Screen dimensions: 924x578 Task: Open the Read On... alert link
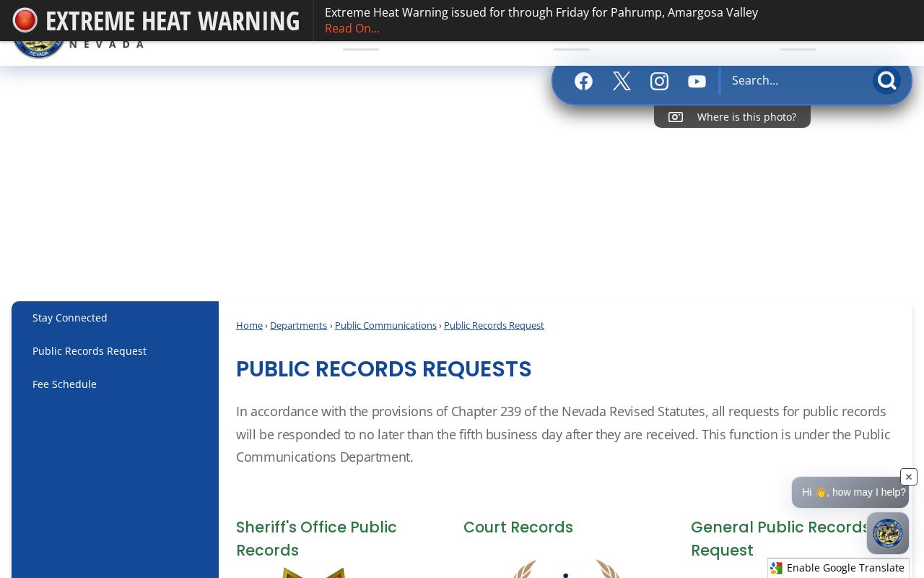coord(352,28)
